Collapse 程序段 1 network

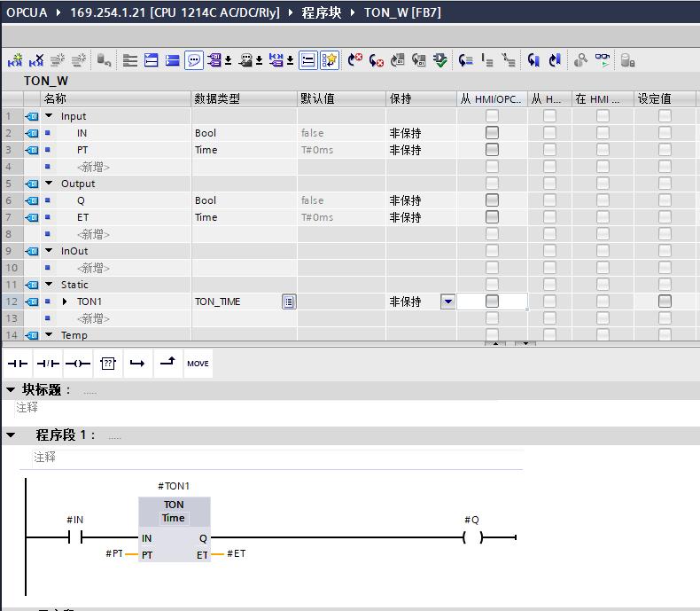(x=11, y=435)
